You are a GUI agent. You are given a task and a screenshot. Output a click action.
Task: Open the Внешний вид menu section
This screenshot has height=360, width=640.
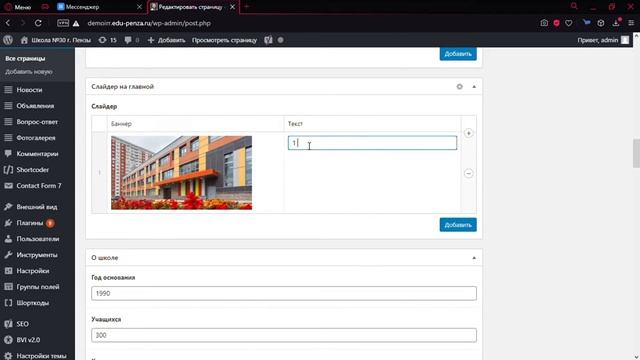[37, 207]
